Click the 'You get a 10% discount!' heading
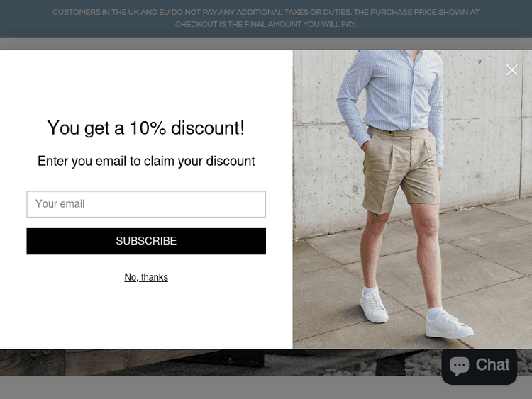Screen dimensions: 532x399 click(x=146, y=128)
